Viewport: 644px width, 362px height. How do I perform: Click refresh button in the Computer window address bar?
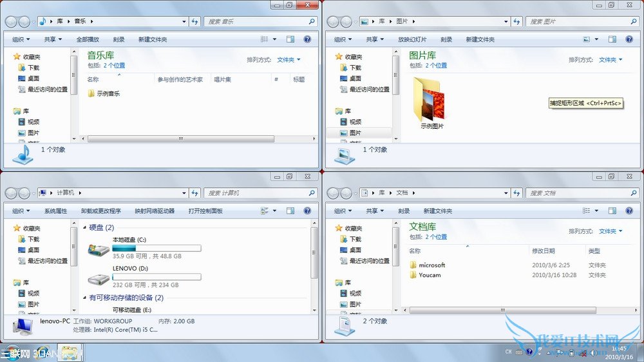pos(194,193)
